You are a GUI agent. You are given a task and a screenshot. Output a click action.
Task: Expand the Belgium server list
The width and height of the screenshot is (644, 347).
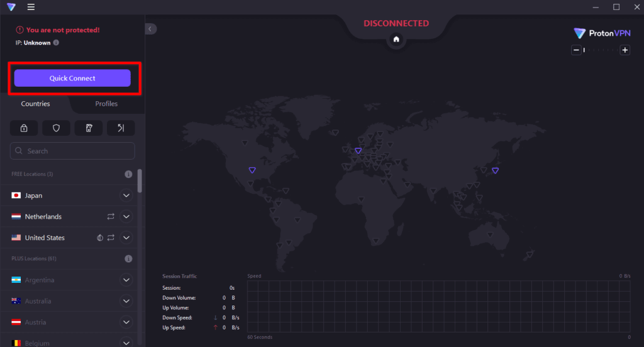pyautogui.click(x=126, y=342)
